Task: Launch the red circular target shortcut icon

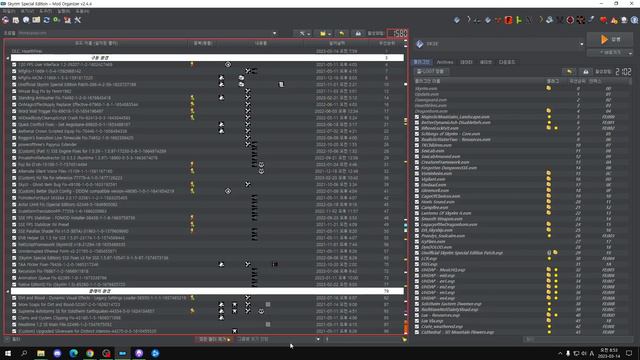Action: [570, 20]
